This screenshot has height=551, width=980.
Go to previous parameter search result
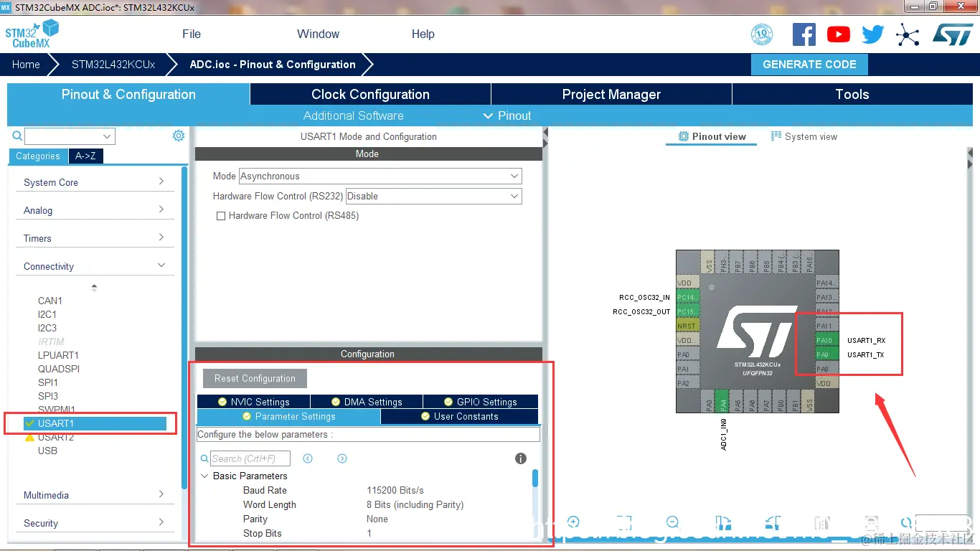click(308, 458)
